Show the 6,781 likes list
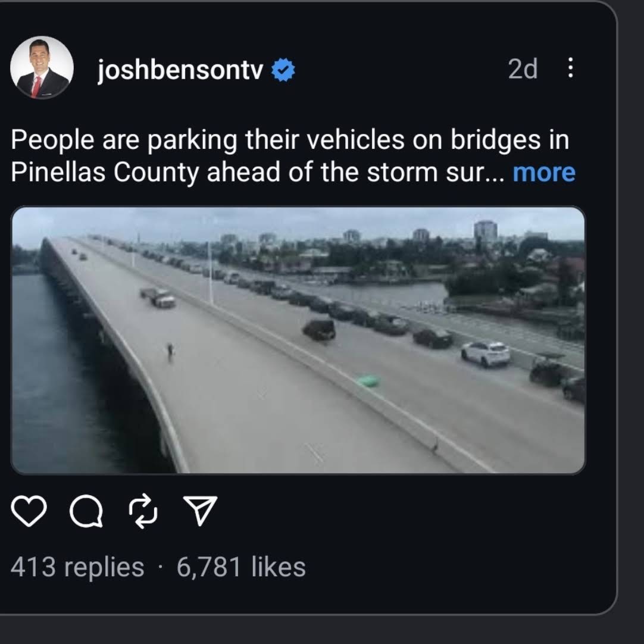Screen dimensions: 644x644 pos(241,567)
